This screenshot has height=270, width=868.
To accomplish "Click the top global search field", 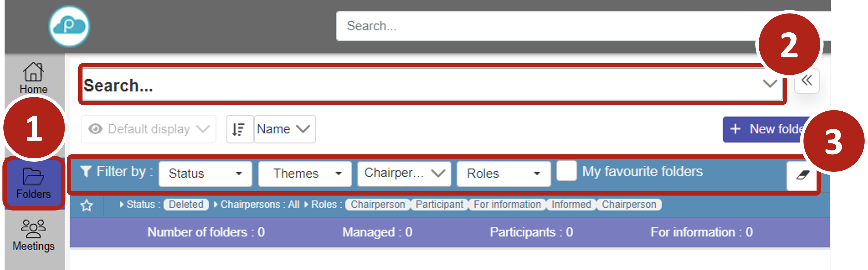I will pyautogui.click(x=539, y=26).
